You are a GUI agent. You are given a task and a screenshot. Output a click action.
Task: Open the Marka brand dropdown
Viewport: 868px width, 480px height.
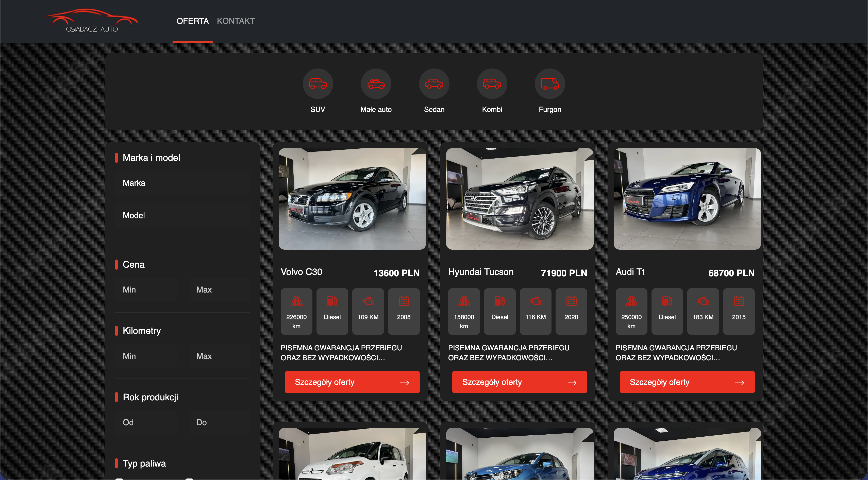[x=182, y=183]
